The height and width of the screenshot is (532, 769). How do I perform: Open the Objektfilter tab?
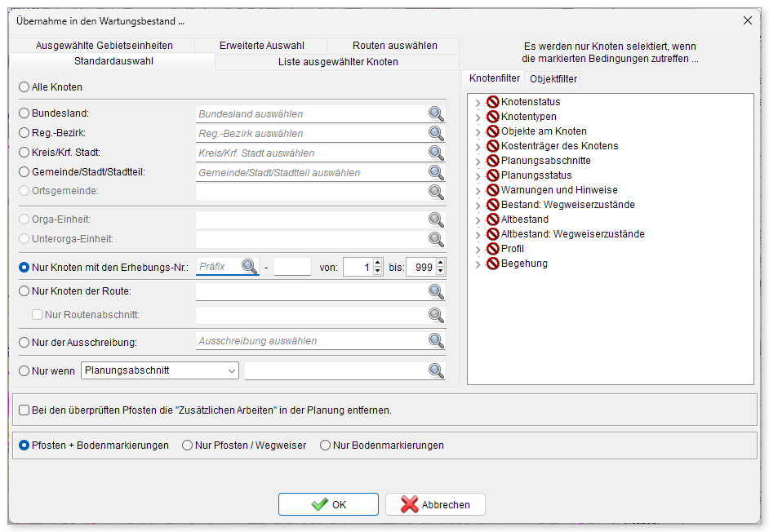[553, 79]
